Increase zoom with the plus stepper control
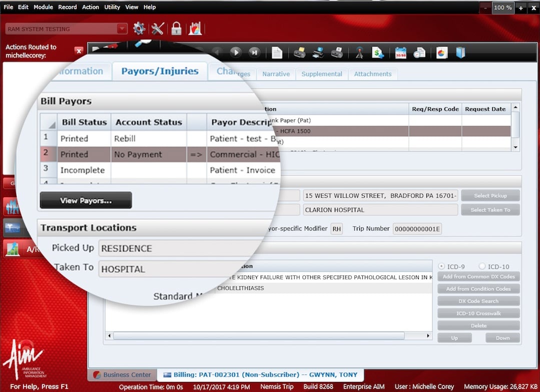 [x=520, y=8]
